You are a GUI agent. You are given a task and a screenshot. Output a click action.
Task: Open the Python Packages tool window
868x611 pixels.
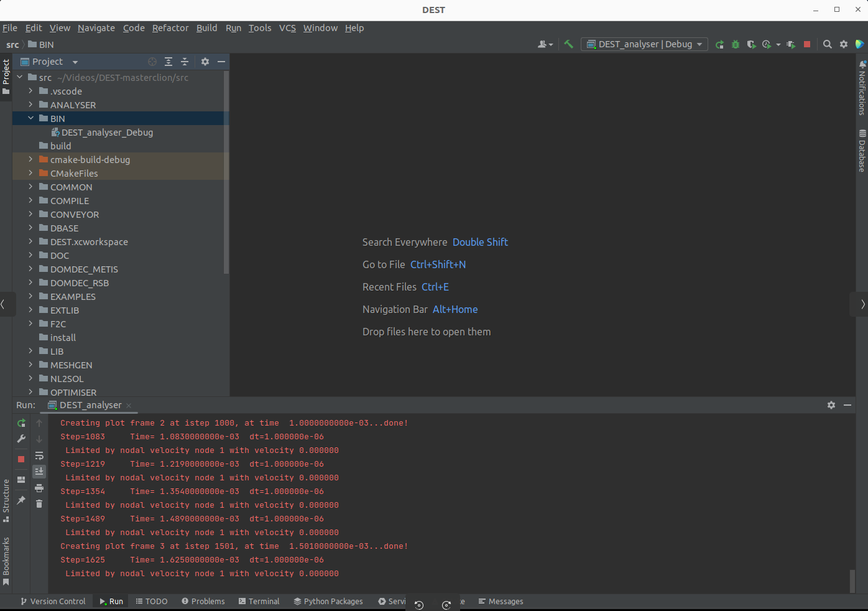click(x=328, y=602)
